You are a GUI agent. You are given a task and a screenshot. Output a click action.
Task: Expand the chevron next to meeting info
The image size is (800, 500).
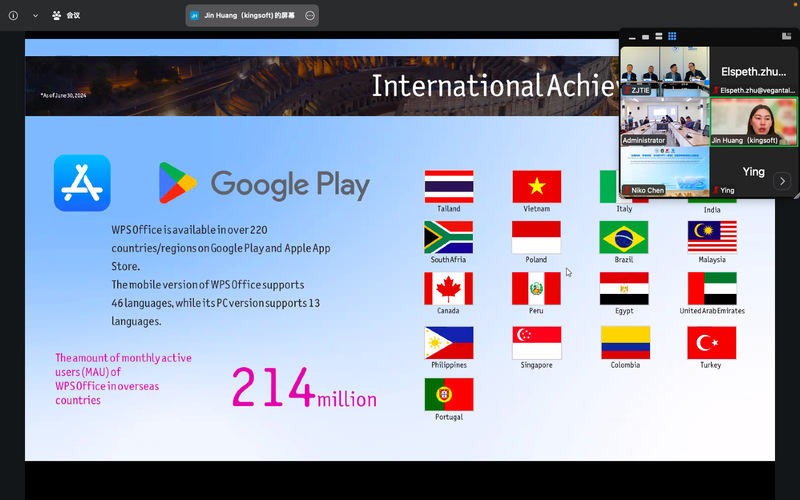tap(35, 16)
